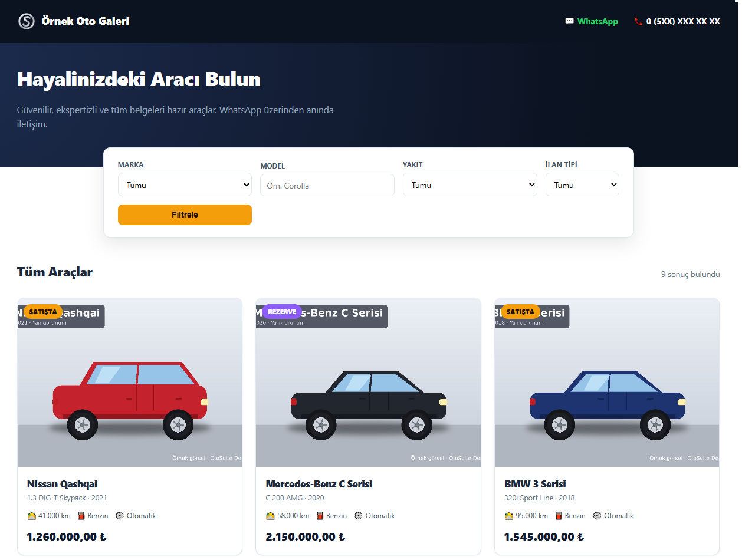The width and height of the screenshot is (742, 560).
Task: Open the black Mercedes-Benz car image
Action: [368, 383]
